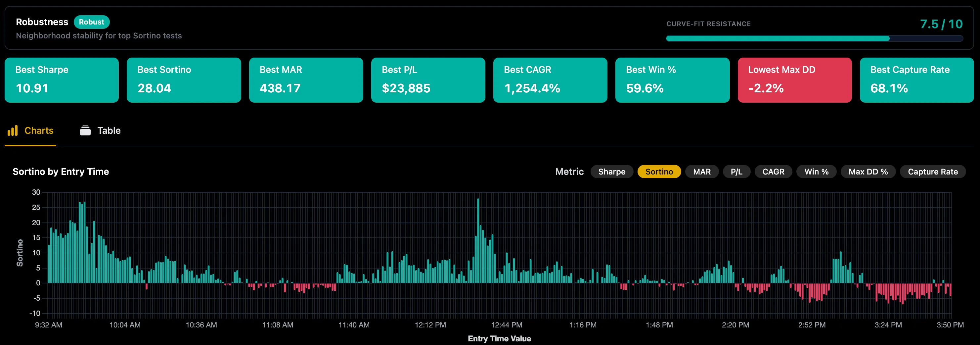Select the Sortino metric pill
The width and height of the screenshot is (980, 345).
[659, 172]
